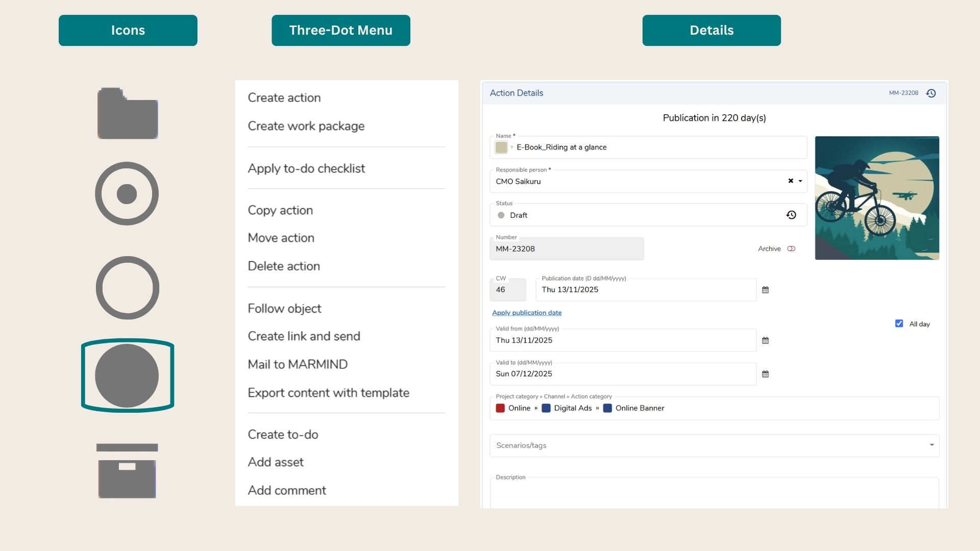The image size is (980, 551).
Task: Toggle the Archive switch
Action: (791, 249)
